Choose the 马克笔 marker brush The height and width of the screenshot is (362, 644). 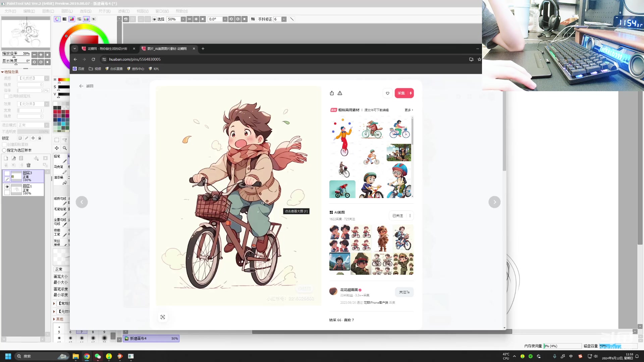(x=61, y=169)
